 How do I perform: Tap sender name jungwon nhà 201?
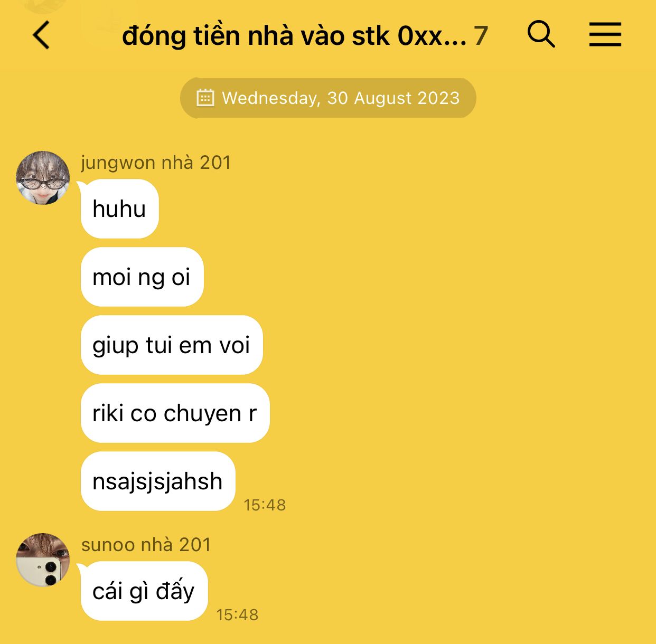[156, 163]
